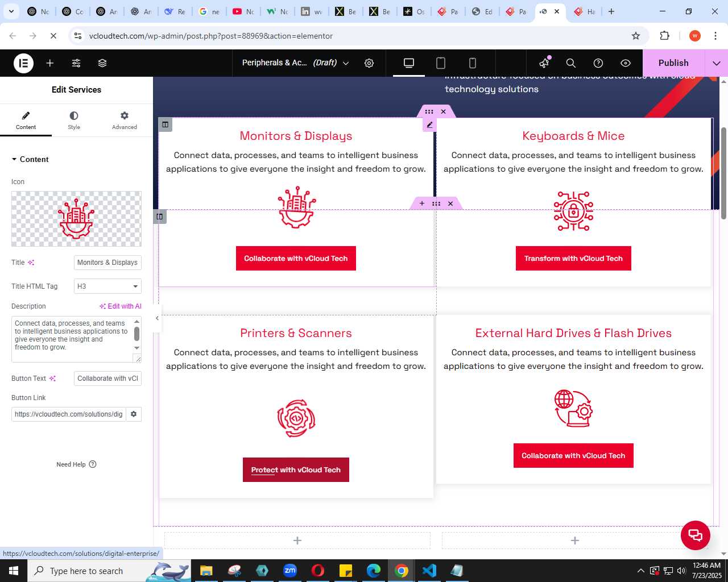The image size is (728, 582).
Task: Open the Elementor logo menu
Action: [23, 63]
